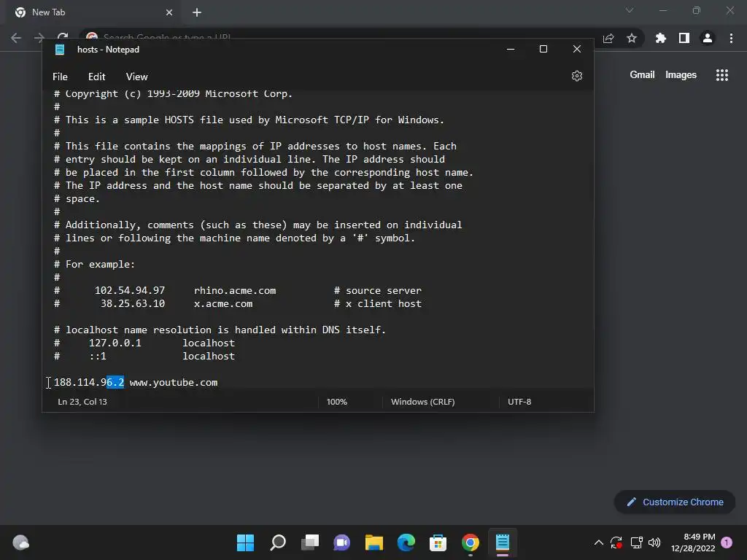
Task: Expand Chrome tab search chevron
Action: [x=630, y=10]
